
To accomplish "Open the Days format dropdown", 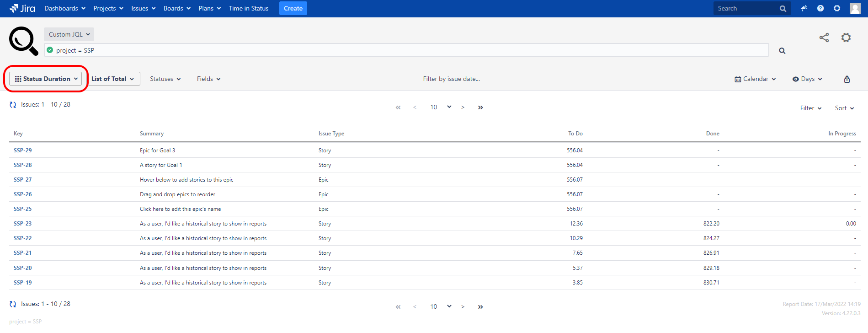I will (x=807, y=79).
